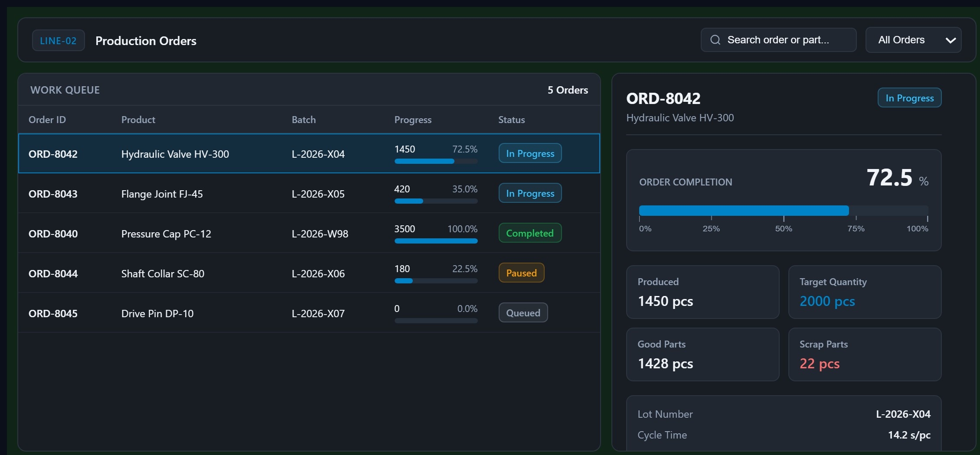The height and width of the screenshot is (455, 980).
Task: Click the Scrap Parts 22 pcs card
Action: (x=865, y=354)
